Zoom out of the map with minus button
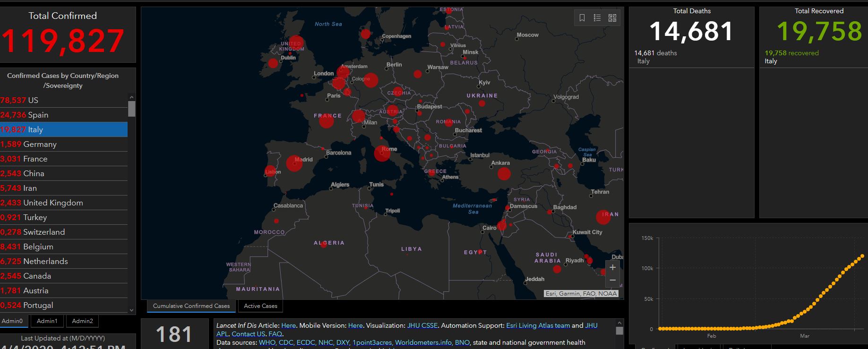The width and height of the screenshot is (868, 349). tap(612, 280)
